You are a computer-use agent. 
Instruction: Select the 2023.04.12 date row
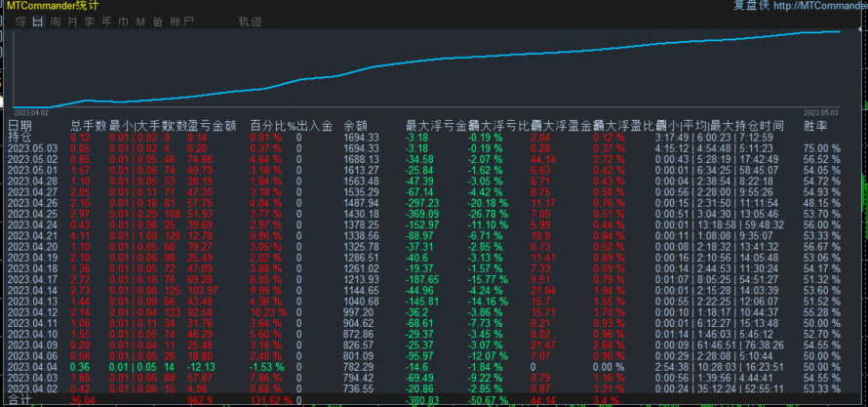point(425,312)
